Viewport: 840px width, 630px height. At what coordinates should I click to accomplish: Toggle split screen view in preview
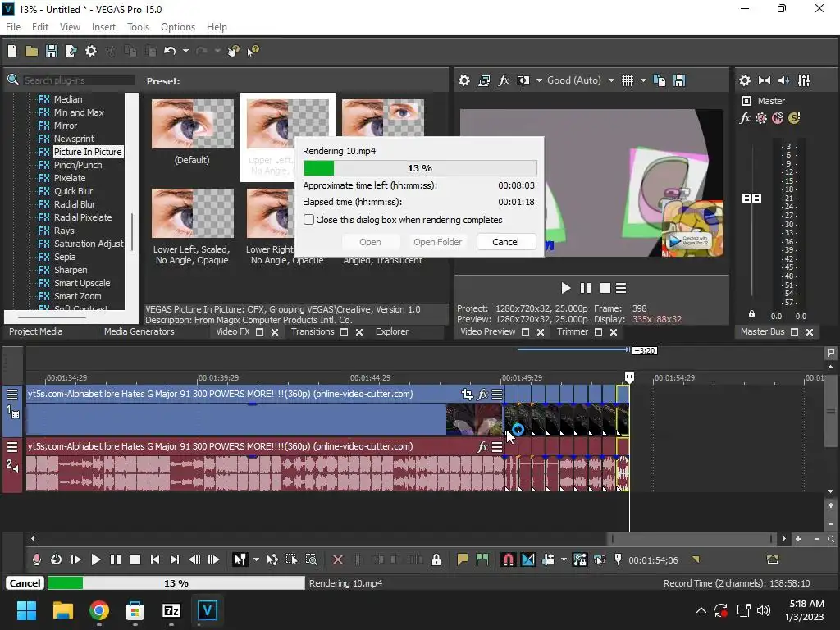pos(523,80)
